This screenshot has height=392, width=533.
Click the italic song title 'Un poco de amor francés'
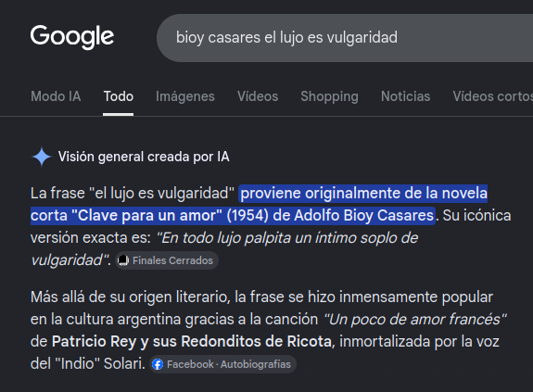414,320
